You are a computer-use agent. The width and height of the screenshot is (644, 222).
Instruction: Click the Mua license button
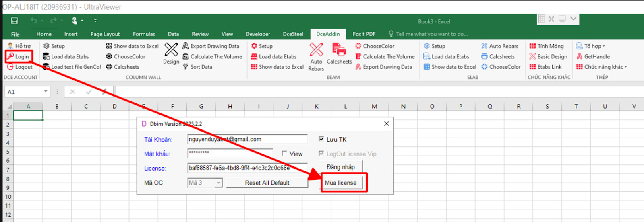pyautogui.click(x=341, y=183)
